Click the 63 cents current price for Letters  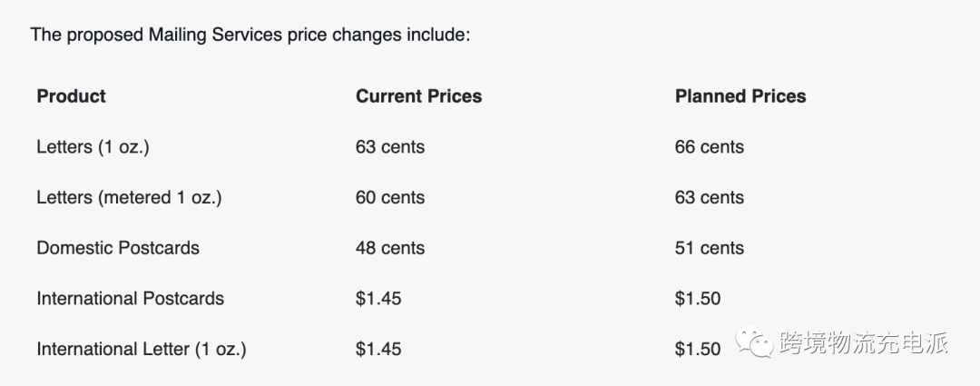(390, 147)
